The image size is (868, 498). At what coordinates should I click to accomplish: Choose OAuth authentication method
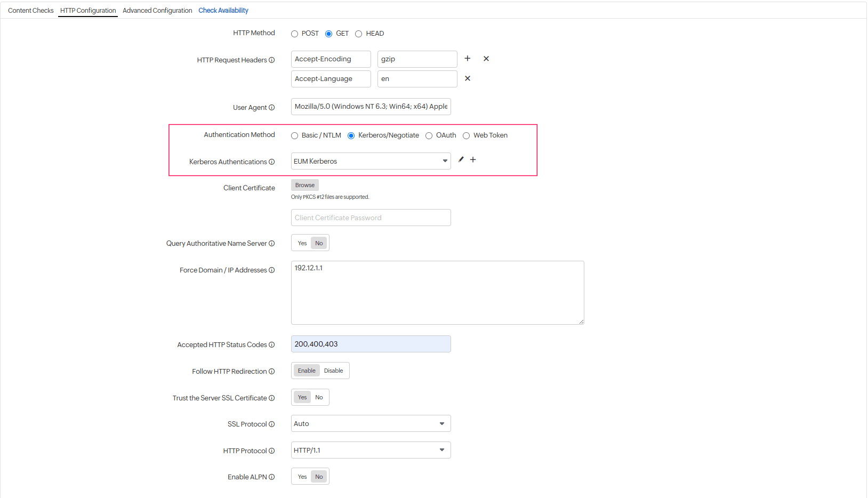429,135
